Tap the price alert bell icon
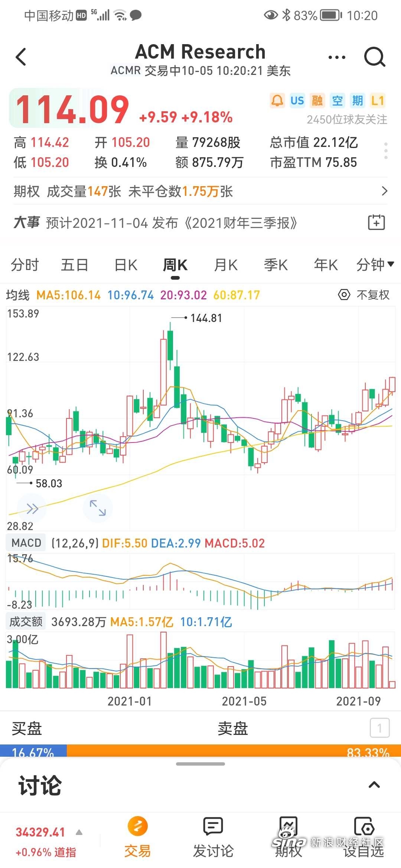This screenshot has height=868, width=401. click(277, 101)
